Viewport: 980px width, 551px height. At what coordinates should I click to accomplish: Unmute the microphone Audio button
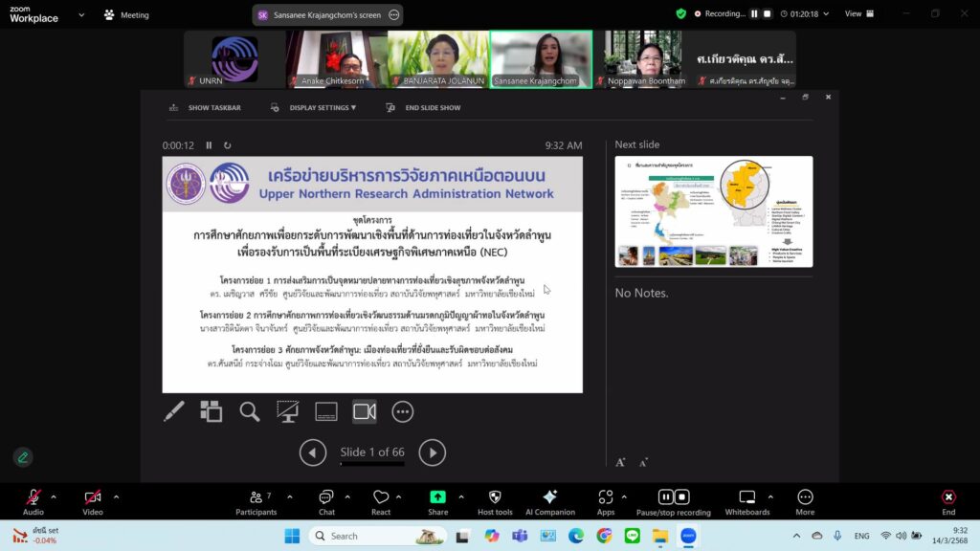33,501
